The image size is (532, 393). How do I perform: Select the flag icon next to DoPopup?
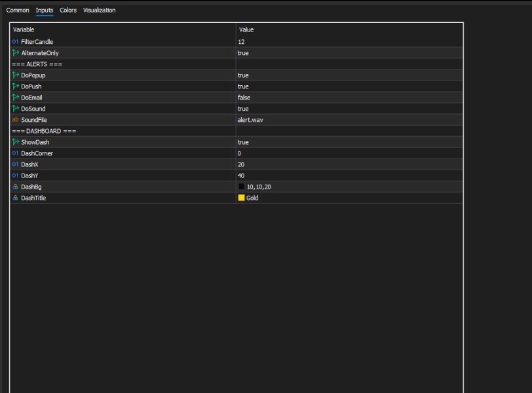click(x=14, y=75)
